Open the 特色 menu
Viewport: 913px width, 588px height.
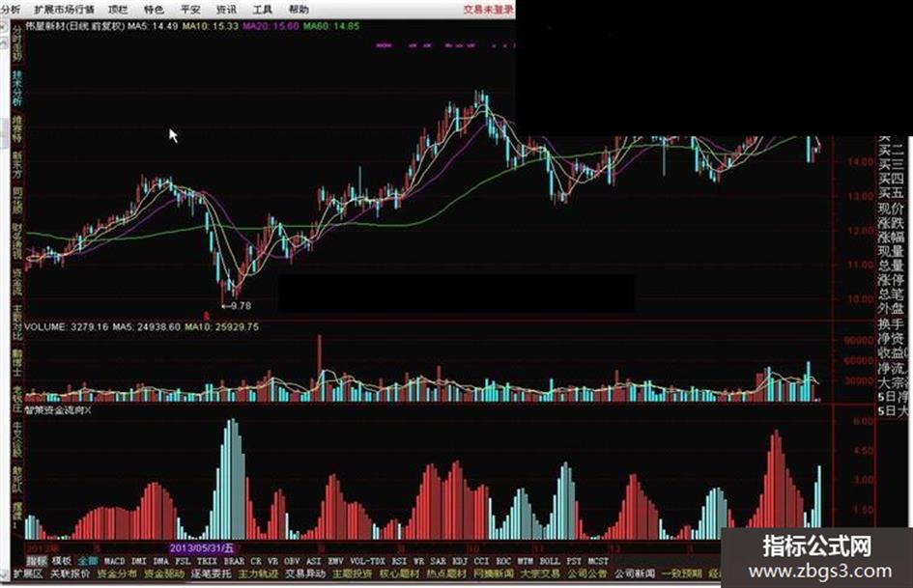click(x=154, y=10)
